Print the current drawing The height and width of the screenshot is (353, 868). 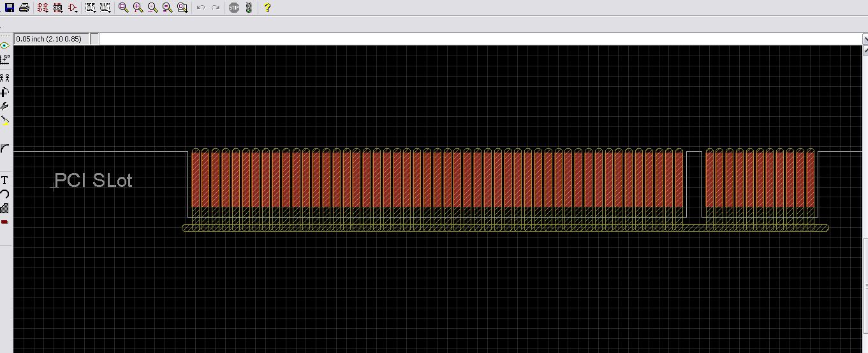pos(24,8)
